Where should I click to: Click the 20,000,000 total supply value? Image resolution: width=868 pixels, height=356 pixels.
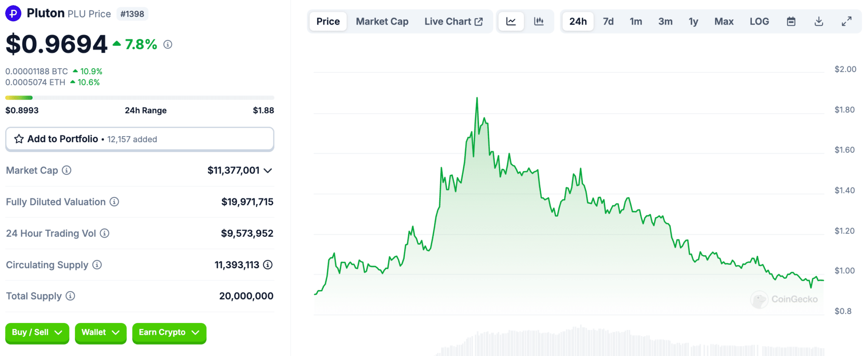click(x=246, y=296)
